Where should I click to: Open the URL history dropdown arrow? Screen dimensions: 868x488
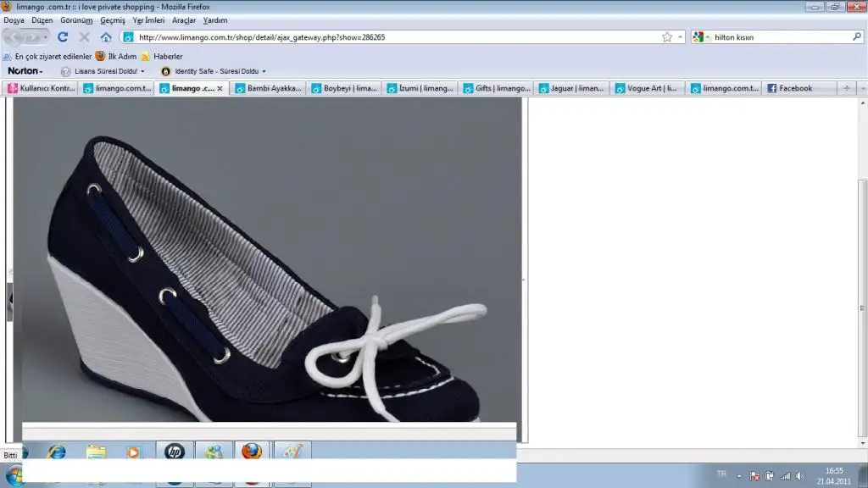pyautogui.click(x=680, y=37)
